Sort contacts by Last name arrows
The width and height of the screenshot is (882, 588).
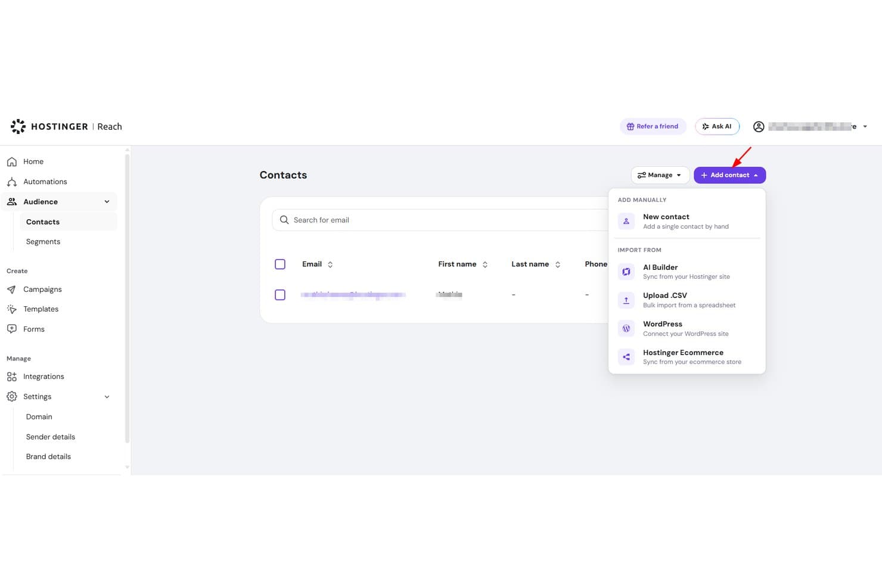pos(558,265)
